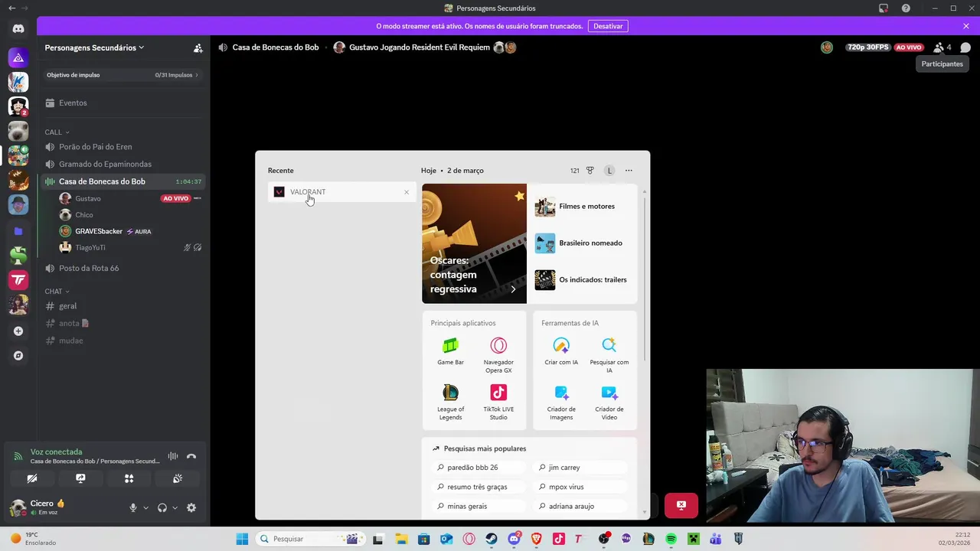980x551 pixels.
Task: Open Spotify from the taskbar
Action: tap(671, 539)
